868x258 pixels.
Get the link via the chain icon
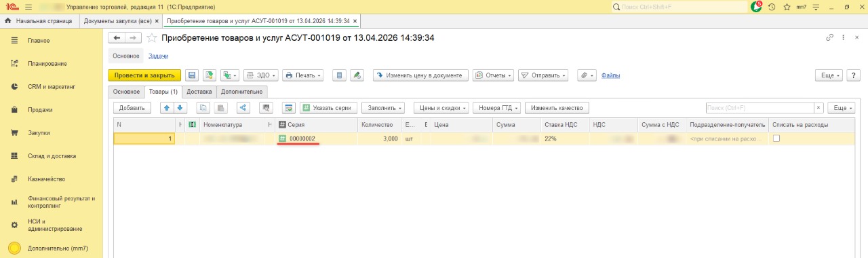[829, 37]
